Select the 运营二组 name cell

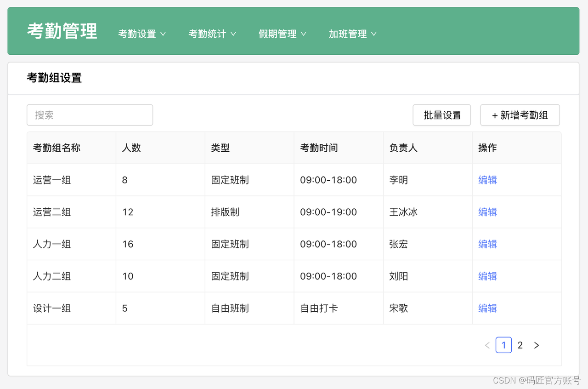pos(72,212)
